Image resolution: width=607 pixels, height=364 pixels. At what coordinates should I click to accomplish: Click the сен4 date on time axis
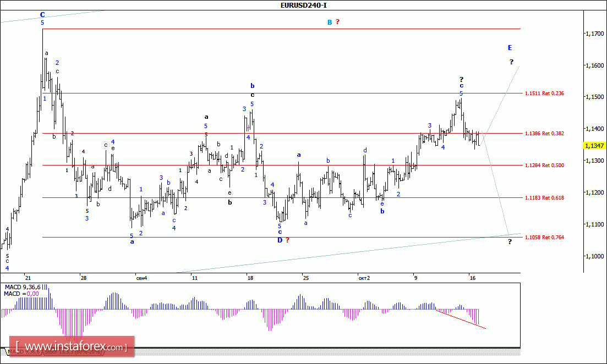coord(141,278)
